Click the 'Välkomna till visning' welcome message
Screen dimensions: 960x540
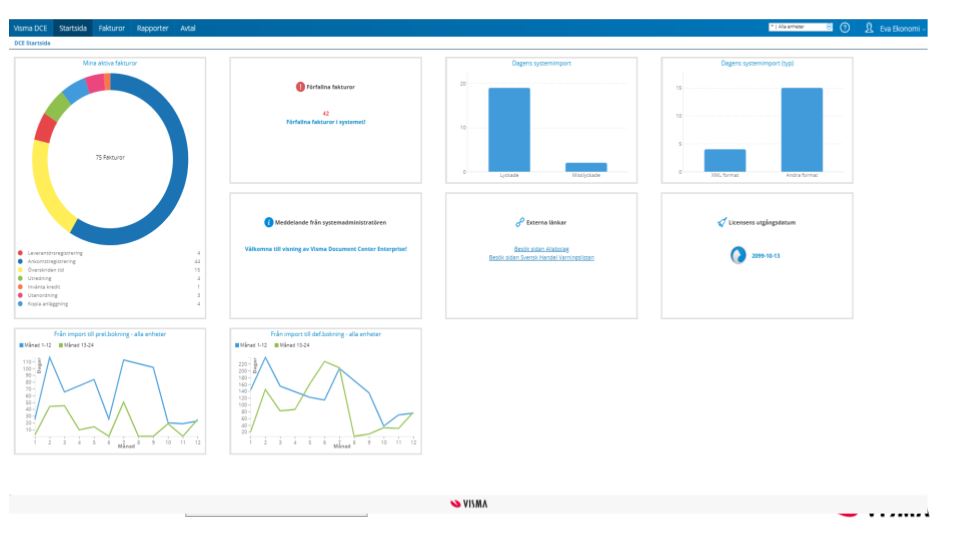click(x=326, y=249)
